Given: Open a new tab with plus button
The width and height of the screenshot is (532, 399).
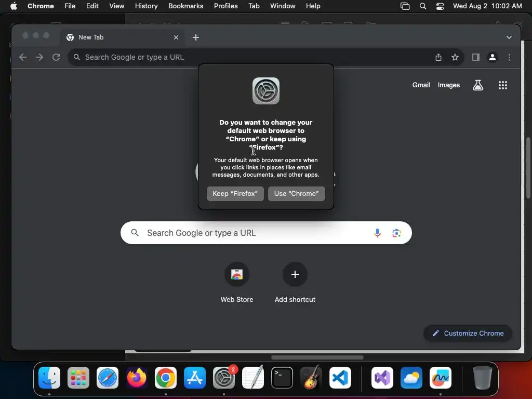Looking at the screenshot, I should pyautogui.click(x=196, y=37).
